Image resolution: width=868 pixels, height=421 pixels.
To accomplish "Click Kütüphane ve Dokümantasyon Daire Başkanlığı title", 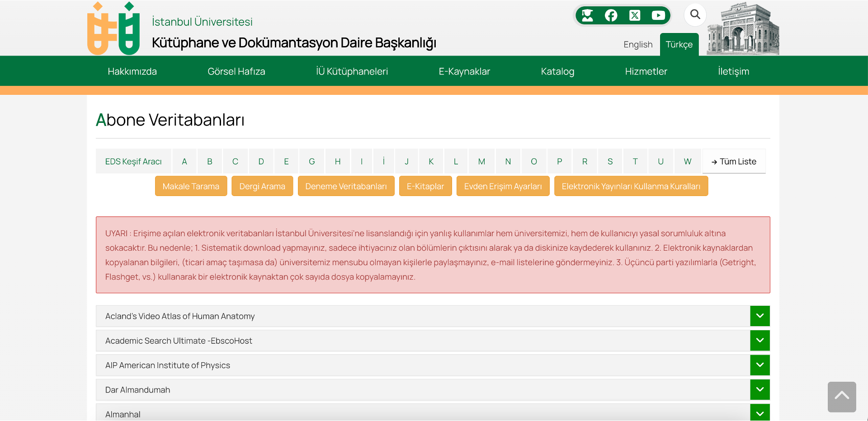I will (x=294, y=43).
